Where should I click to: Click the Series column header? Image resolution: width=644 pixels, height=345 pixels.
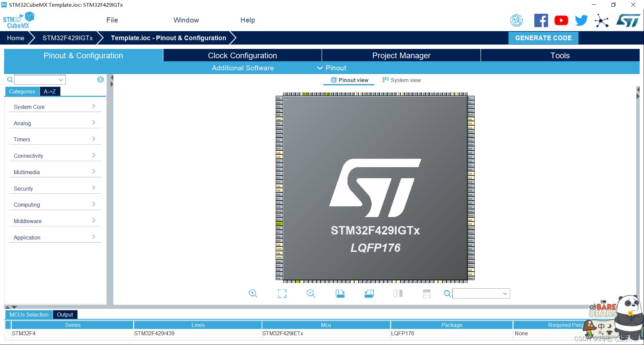[x=73, y=325]
